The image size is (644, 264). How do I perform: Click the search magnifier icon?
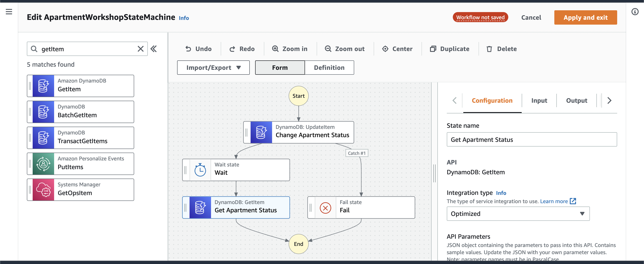click(34, 49)
